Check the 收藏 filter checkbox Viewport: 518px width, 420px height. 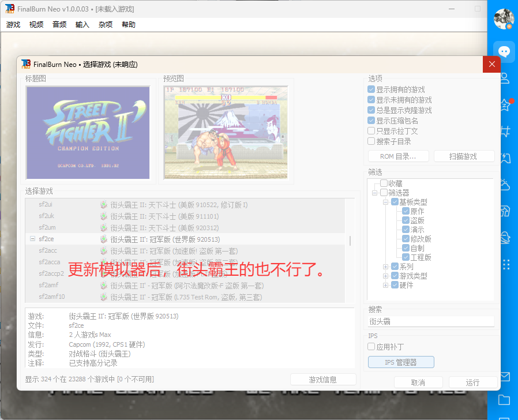pos(384,183)
